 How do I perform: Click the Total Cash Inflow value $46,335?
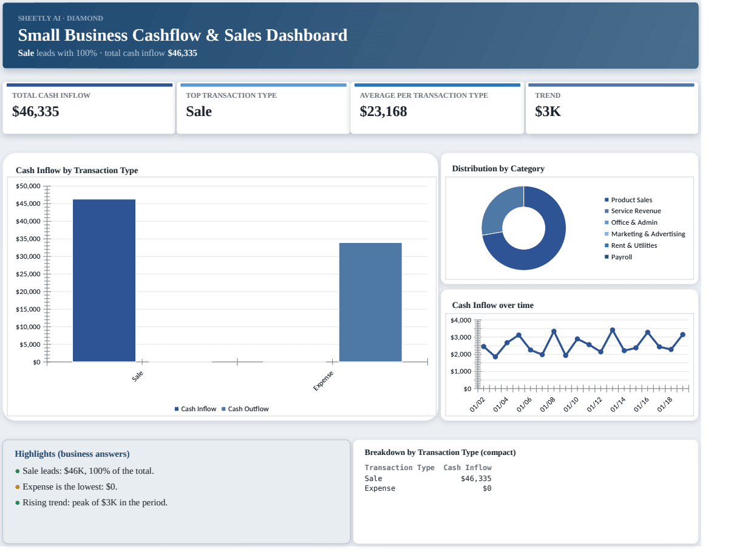(x=36, y=111)
